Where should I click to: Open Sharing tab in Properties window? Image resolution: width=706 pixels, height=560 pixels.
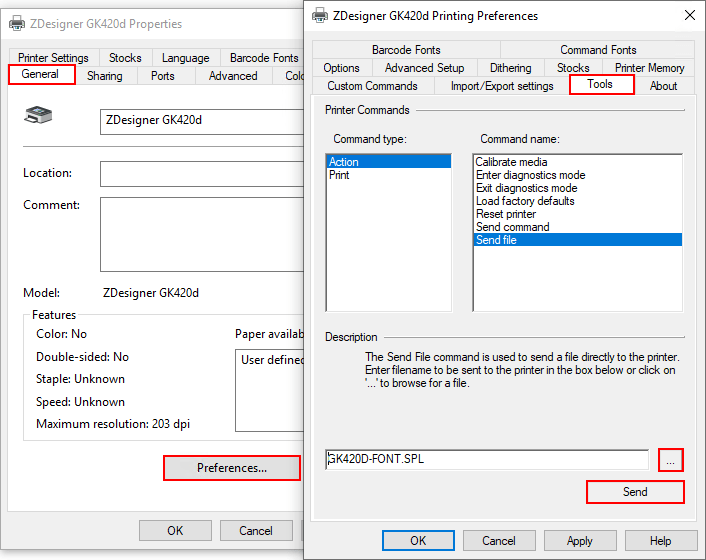104,76
